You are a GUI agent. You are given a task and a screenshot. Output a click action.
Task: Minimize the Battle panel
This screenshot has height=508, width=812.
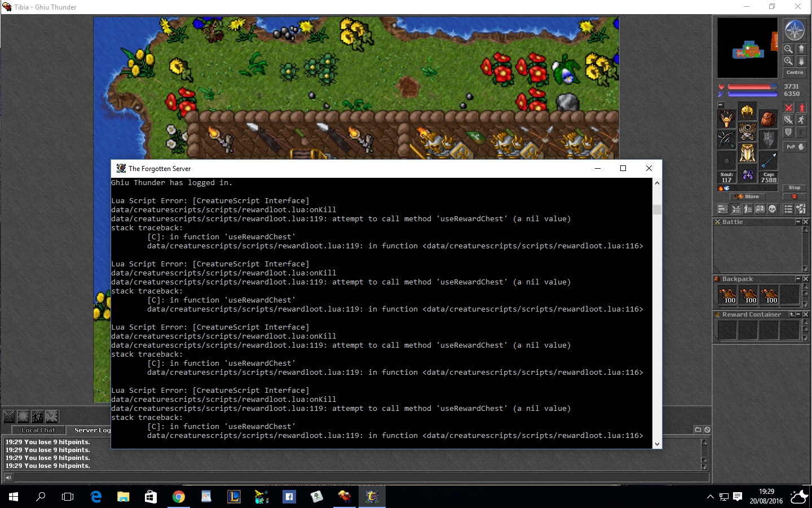point(798,222)
